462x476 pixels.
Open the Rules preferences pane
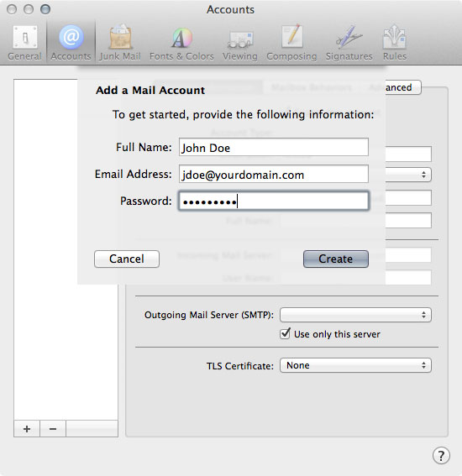(394, 43)
